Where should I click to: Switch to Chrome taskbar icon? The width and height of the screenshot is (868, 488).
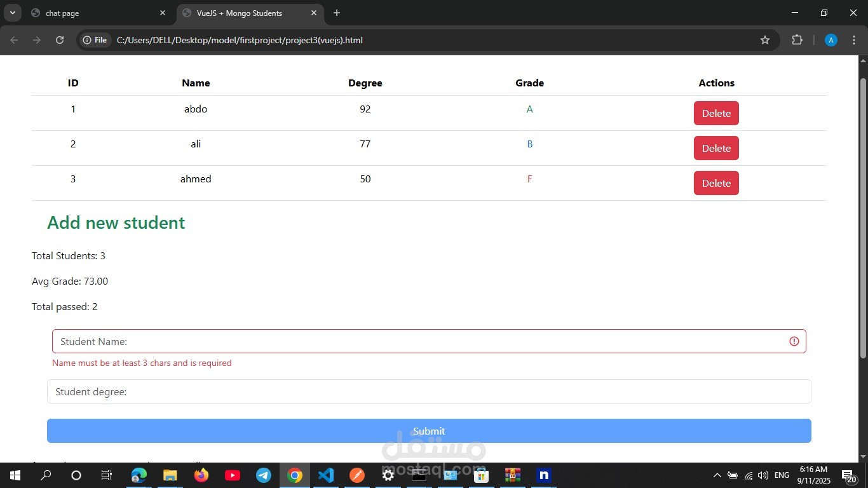(295, 475)
